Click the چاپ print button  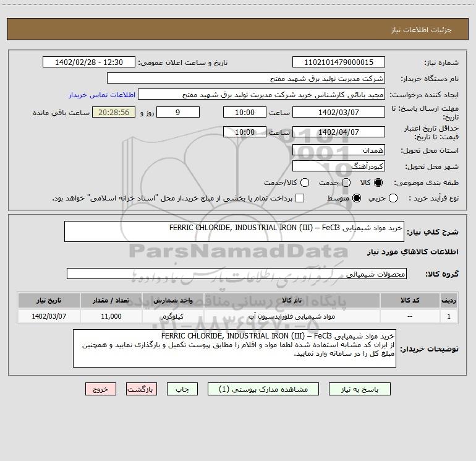pyautogui.click(x=182, y=389)
